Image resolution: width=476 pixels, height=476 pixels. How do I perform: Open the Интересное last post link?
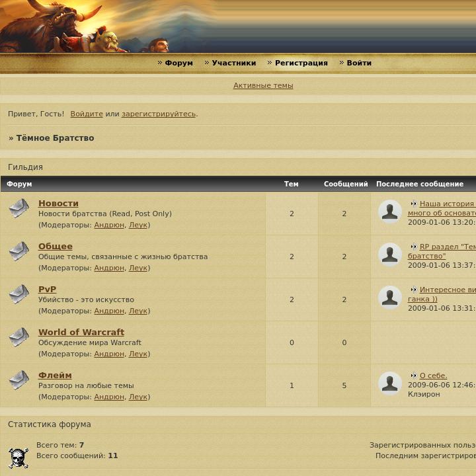(448, 290)
